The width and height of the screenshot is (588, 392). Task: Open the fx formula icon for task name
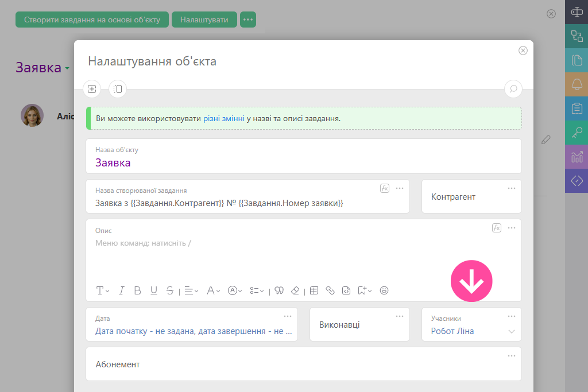(385, 188)
